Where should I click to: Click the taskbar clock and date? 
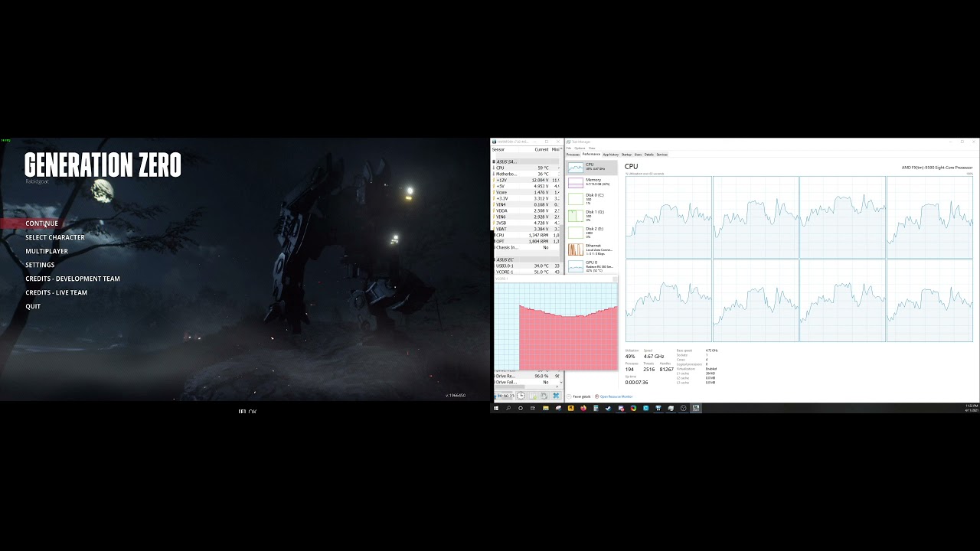(972, 408)
